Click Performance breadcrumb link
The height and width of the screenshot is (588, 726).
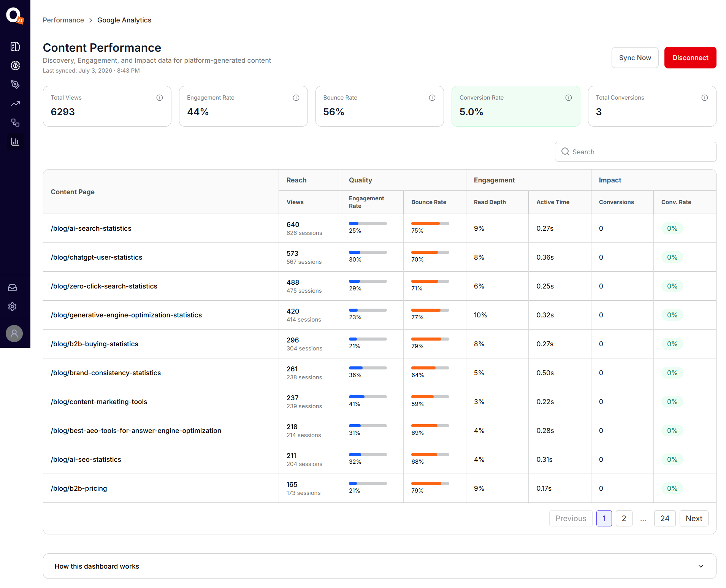click(x=63, y=20)
